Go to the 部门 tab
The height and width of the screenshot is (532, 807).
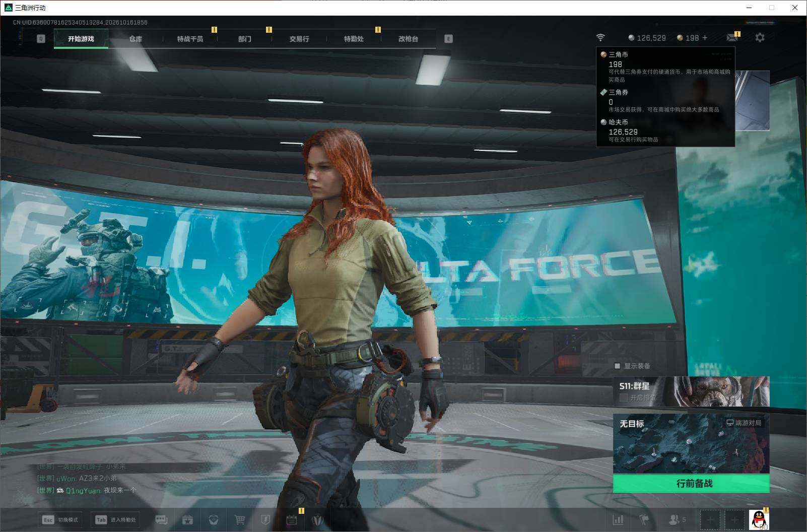coord(245,39)
